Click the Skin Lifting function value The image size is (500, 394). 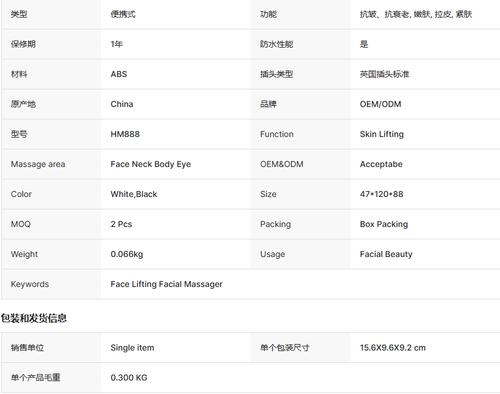pos(382,134)
